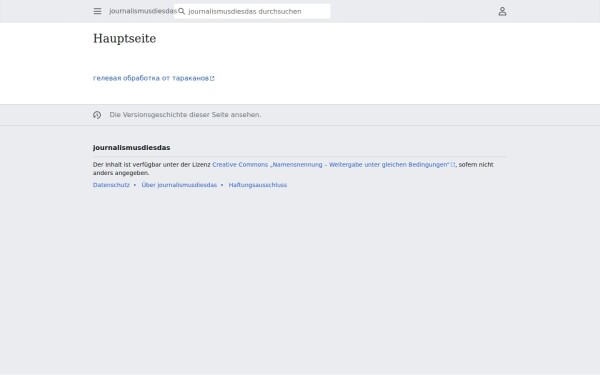Open the Creative Commons Namensnennung license link
The height and width of the screenshot is (375, 600).
(x=334, y=165)
